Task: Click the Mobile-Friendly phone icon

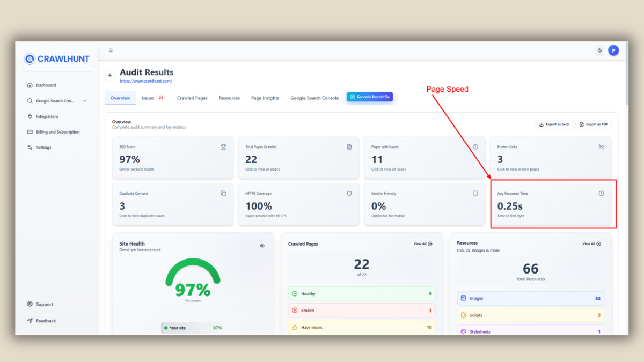Action: (x=475, y=194)
